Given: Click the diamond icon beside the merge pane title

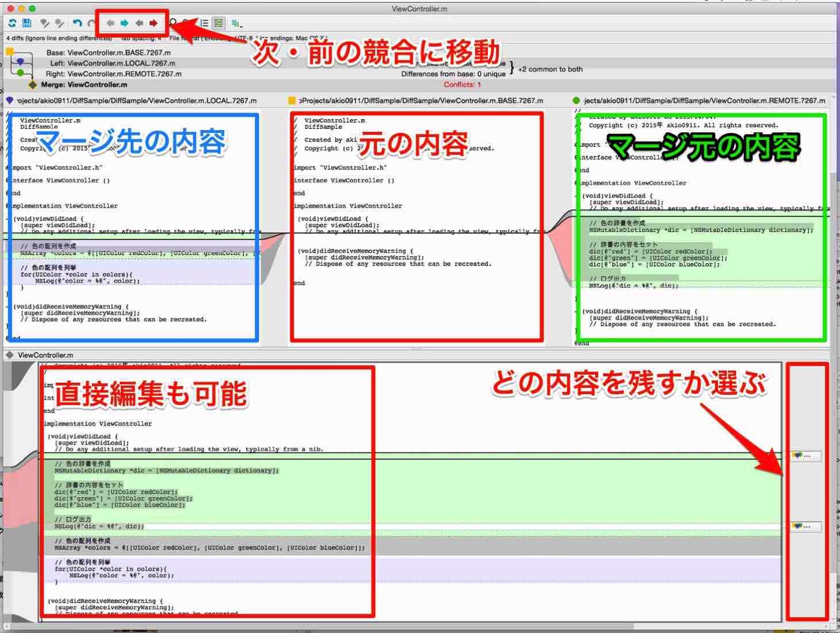Looking at the screenshot, I should [x=10, y=355].
